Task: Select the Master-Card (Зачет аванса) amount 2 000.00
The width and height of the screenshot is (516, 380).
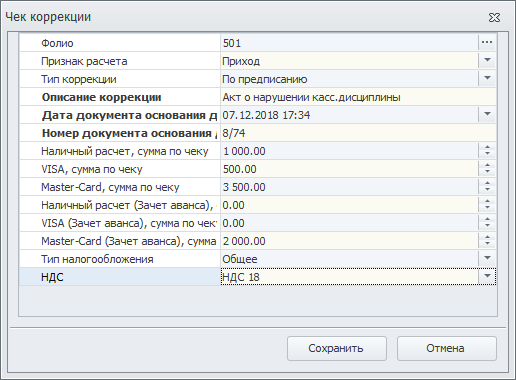Action: [x=349, y=241]
